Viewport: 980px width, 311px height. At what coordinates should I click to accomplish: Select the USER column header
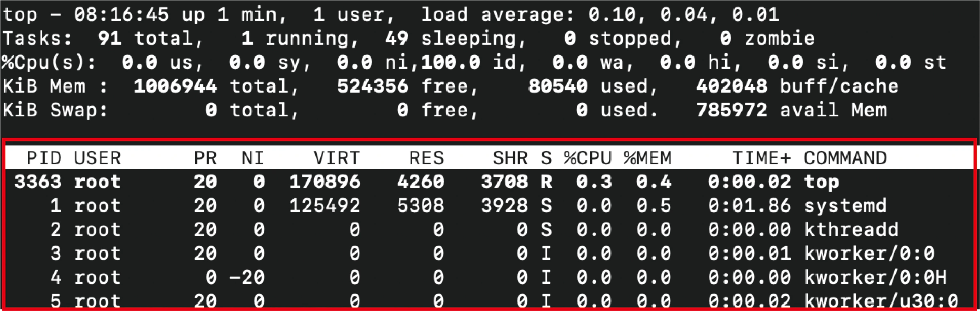(x=98, y=158)
